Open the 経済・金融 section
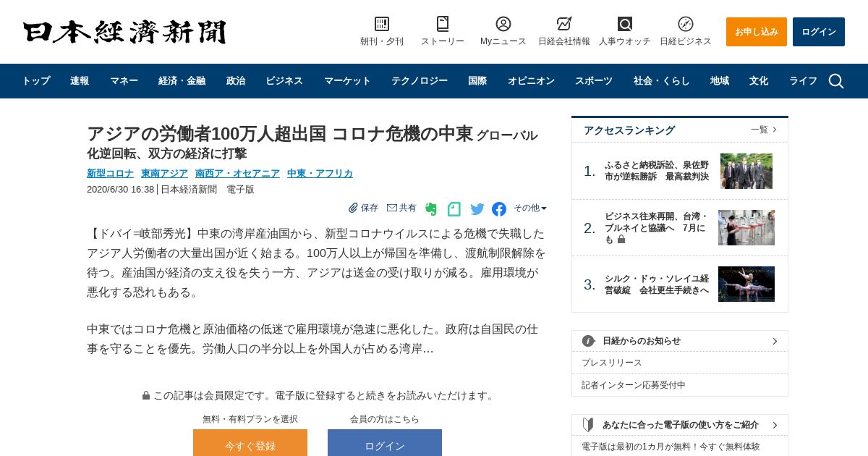 [x=182, y=81]
